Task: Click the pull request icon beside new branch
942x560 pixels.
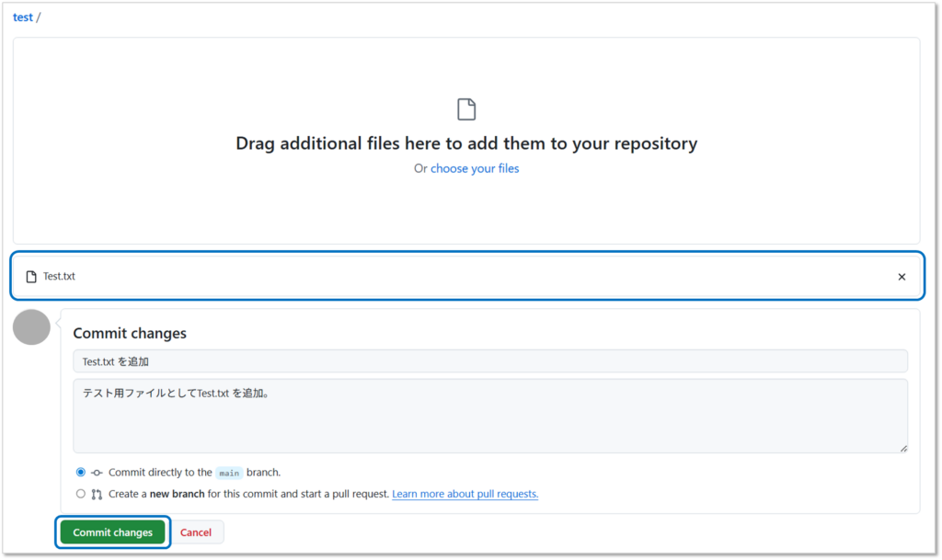Action: pos(96,494)
